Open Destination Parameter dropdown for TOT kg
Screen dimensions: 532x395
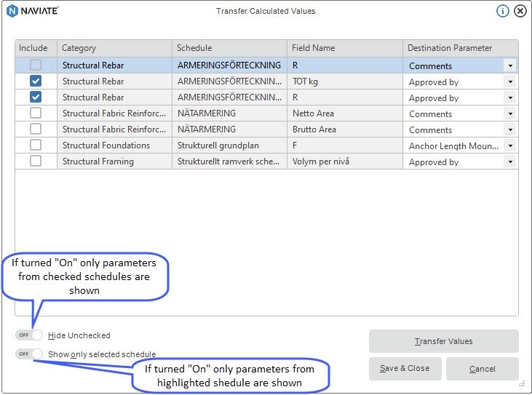point(510,81)
